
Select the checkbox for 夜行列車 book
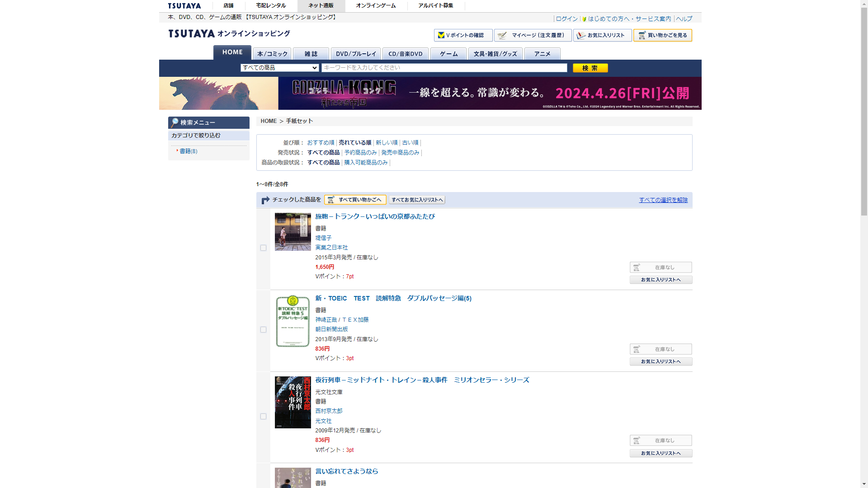[x=263, y=417]
